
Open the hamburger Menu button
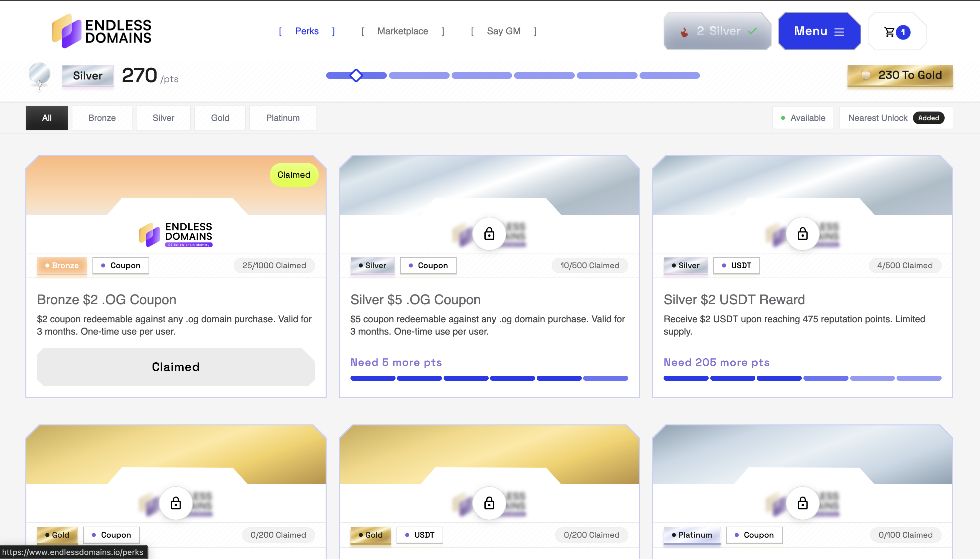coord(819,31)
